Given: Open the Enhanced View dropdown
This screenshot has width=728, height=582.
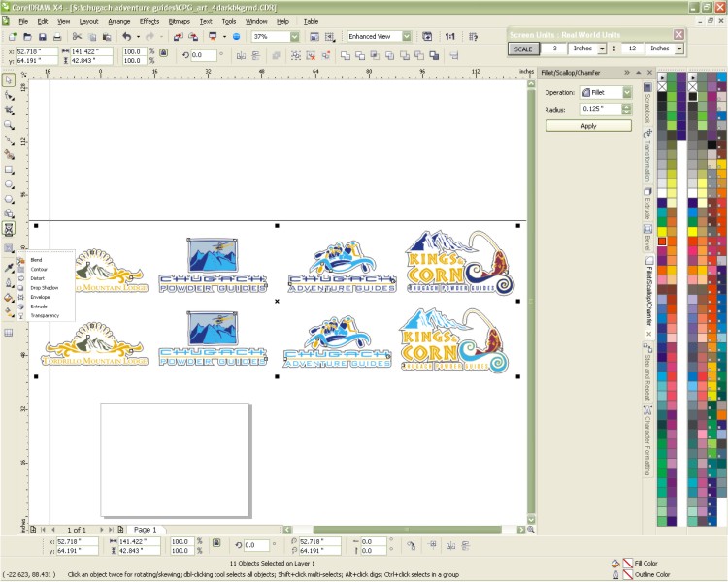Looking at the screenshot, I should pyautogui.click(x=407, y=36).
